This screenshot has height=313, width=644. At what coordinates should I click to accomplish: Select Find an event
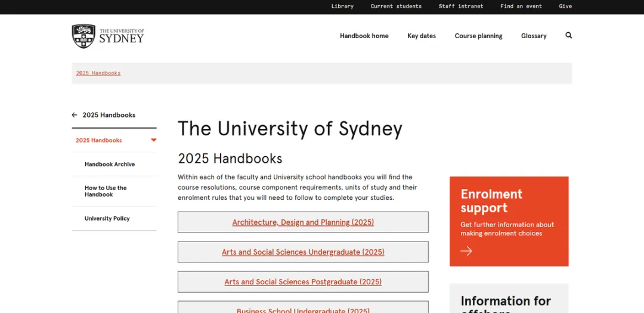[x=521, y=6]
